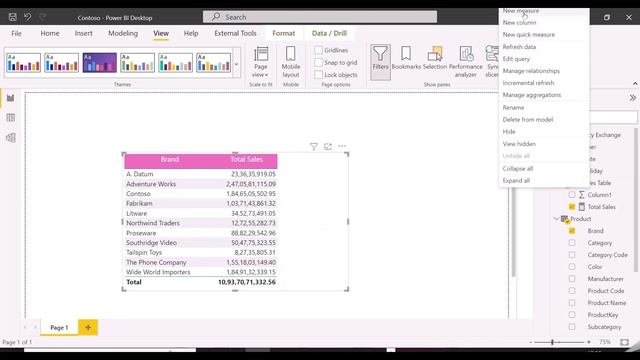Select the last visible theme thumbnail
640x360 pixels.
(x=213, y=62)
